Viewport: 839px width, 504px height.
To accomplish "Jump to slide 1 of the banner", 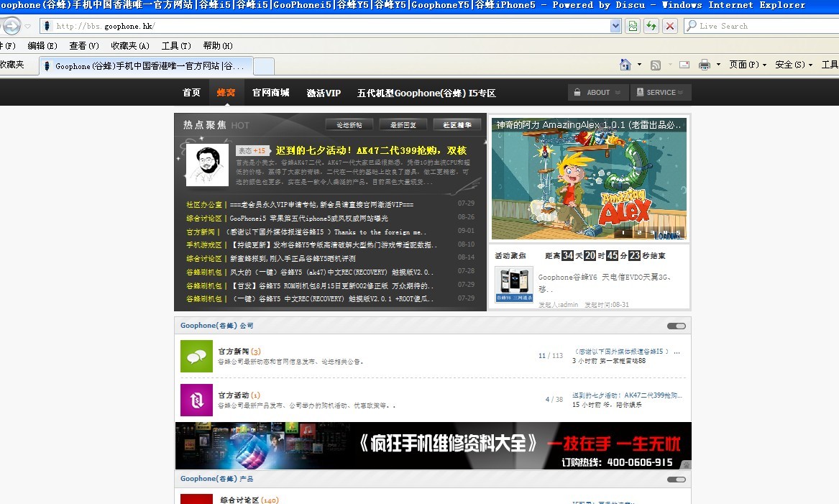I will (623, 233).
